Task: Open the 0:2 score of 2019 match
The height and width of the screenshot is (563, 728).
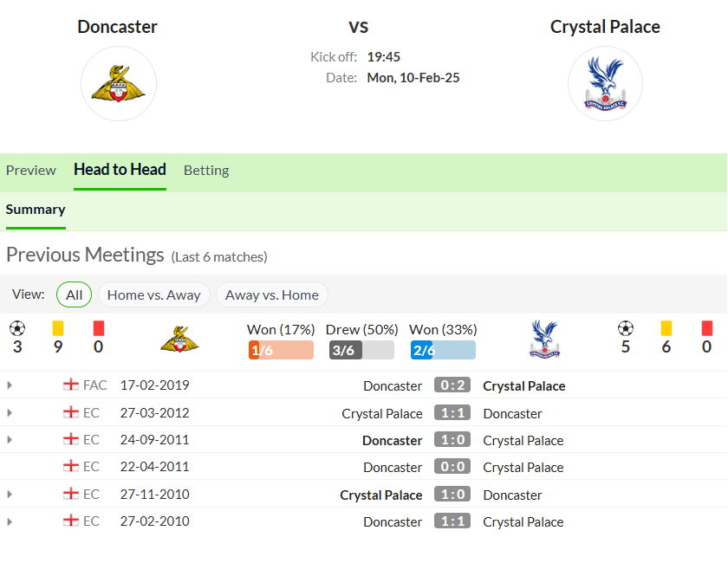Action: (452, 385)
